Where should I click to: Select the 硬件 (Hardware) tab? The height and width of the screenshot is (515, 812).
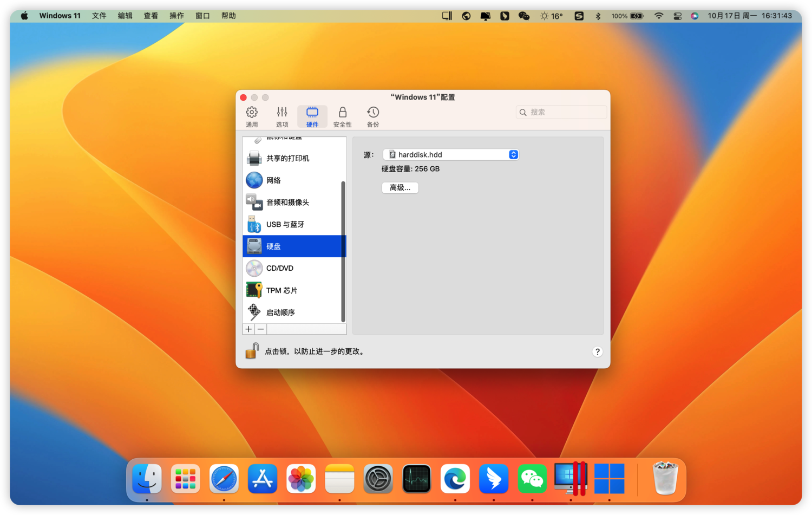pyautogui.click(x=312, y=117)
